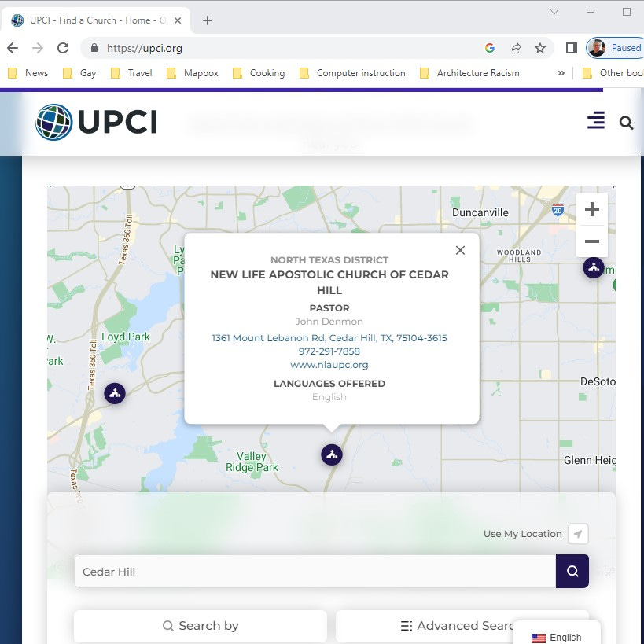The width and height of the screenshot is (644, 644).
Task: Open the Cooking bookmarks folder
Action: point(259,73)
